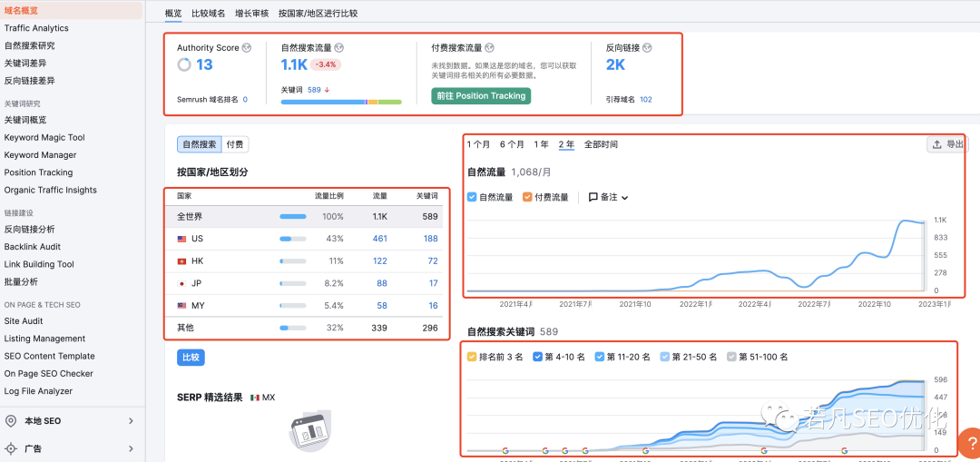Click the keyword distribution color bar

(x=340, y=103)
